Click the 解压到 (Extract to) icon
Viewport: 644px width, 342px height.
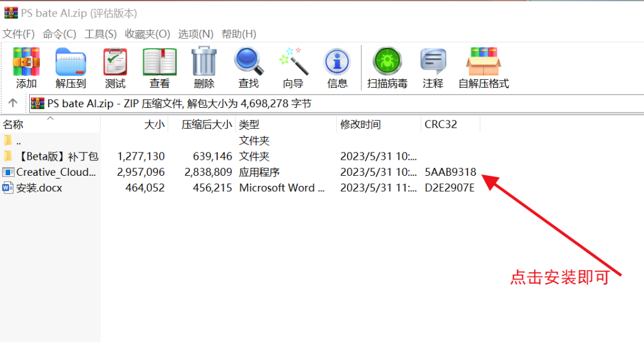70,61
